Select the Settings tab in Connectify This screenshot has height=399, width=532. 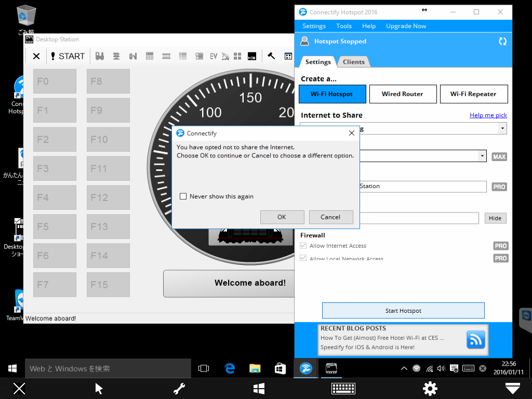click(x=318, y=62)
